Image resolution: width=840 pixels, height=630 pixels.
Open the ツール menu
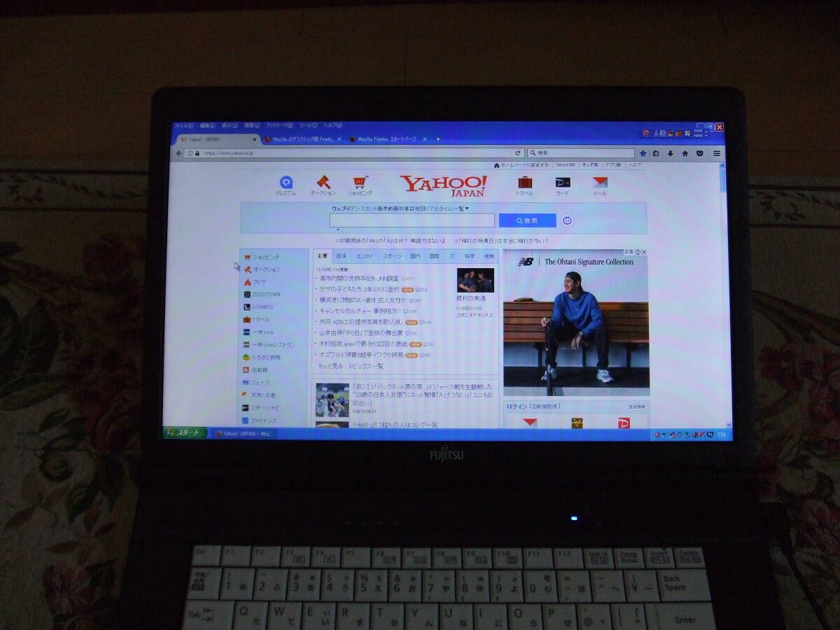tap(309, 126)
